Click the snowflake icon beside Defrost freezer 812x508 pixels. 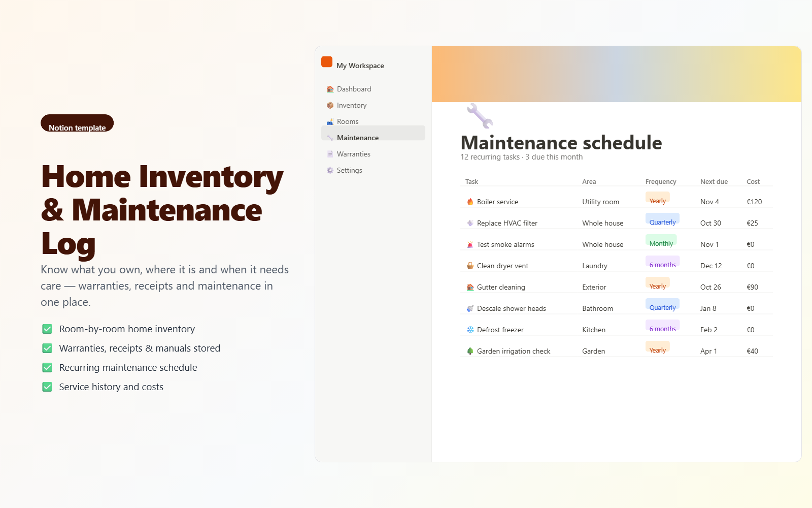coord(470,330)
